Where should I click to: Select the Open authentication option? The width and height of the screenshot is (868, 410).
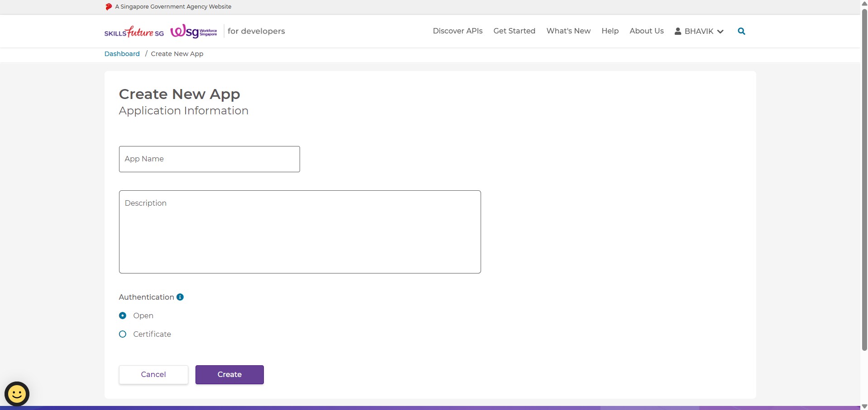[x=123, y=316]
